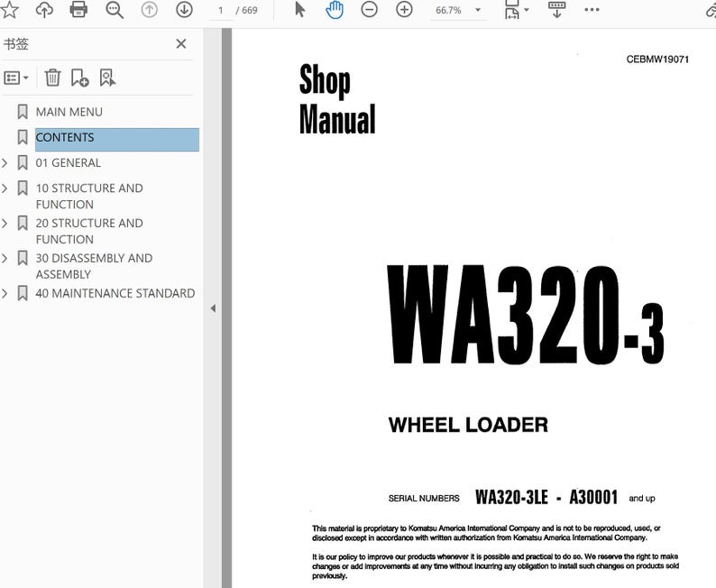The width and height of the screenshot is (716, 588).
Task: Expand 40 MAINTENANCE STANDARD bookmark
Action: point(5,293)
